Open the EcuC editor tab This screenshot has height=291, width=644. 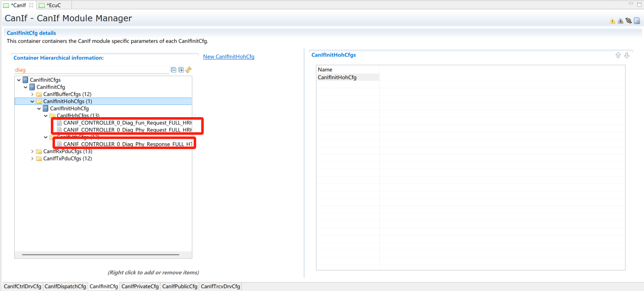(x=53, y=5)
